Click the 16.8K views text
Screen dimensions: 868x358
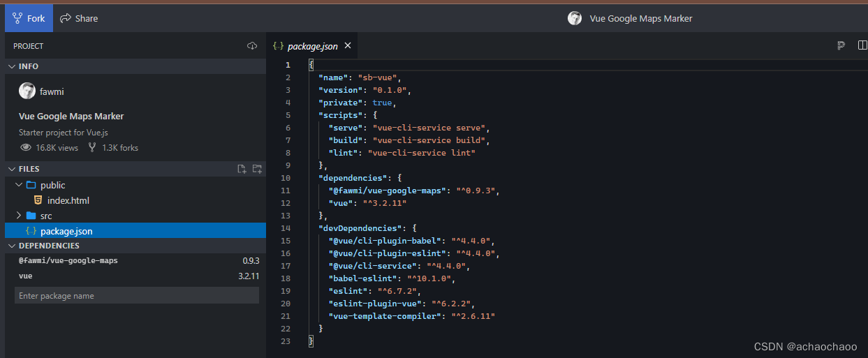[x=57, y=148]
